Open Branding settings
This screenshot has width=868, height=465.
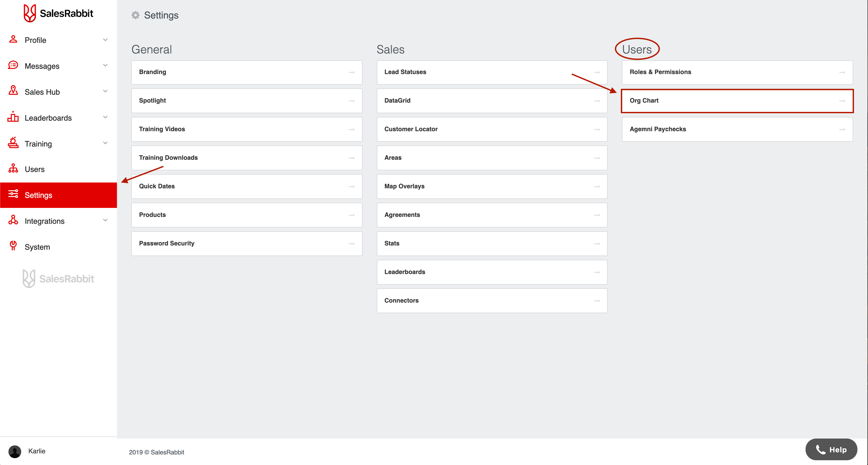tap(247, 72)
